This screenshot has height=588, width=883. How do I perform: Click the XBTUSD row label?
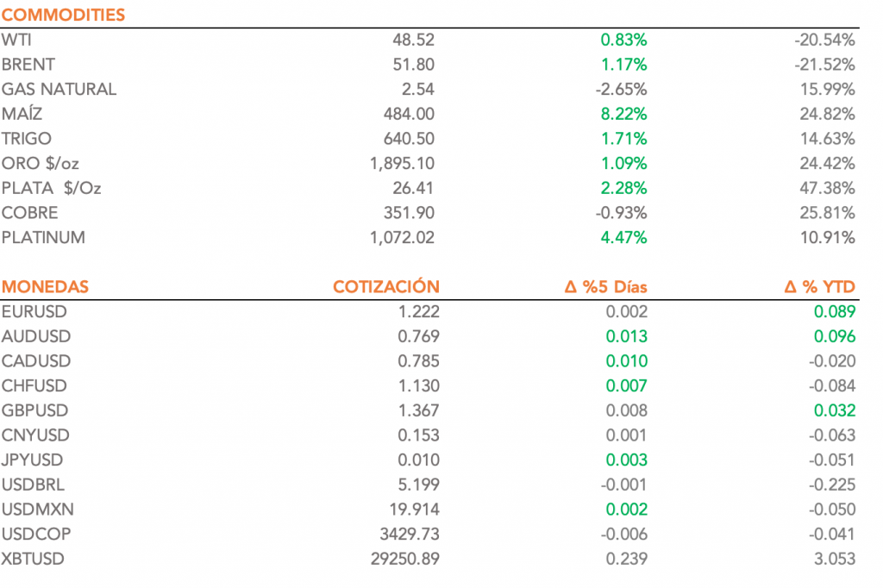coord(33,559)
